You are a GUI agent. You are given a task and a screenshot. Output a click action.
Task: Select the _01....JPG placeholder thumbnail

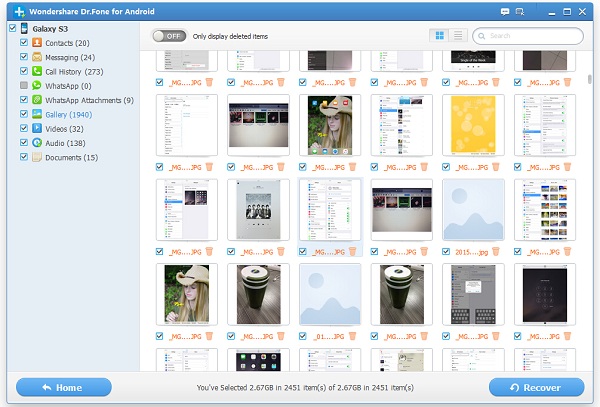click(x=330, y=294)
